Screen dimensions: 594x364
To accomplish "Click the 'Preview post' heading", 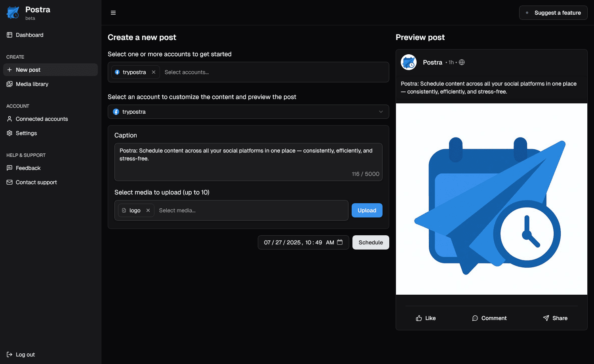I will tap(420, 37).
